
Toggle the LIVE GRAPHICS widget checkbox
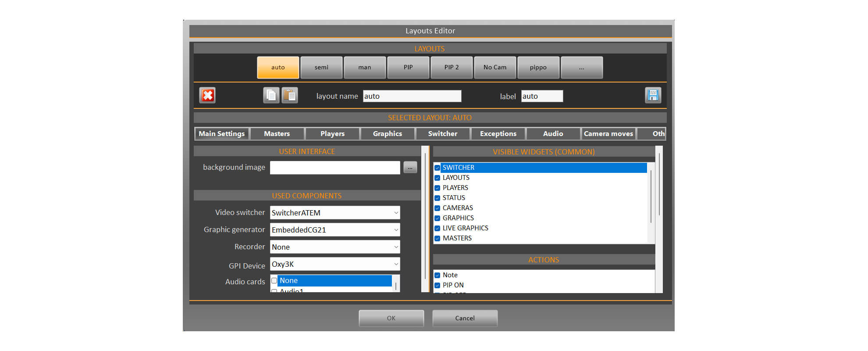click(x=437, y=228)
